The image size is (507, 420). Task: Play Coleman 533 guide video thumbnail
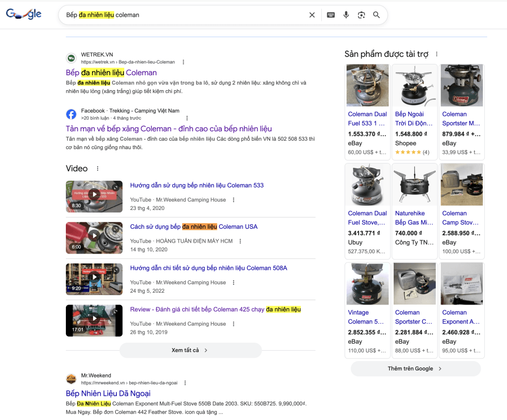(94, 197)
